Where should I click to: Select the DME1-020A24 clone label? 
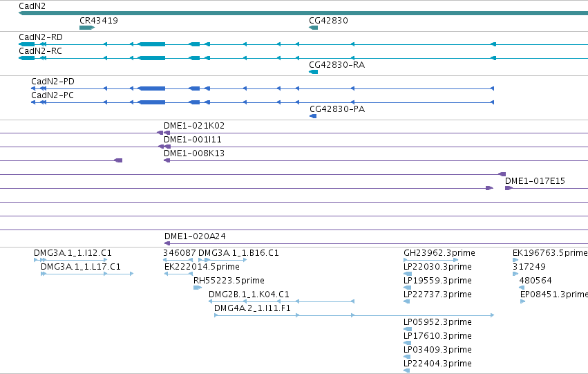195,236
